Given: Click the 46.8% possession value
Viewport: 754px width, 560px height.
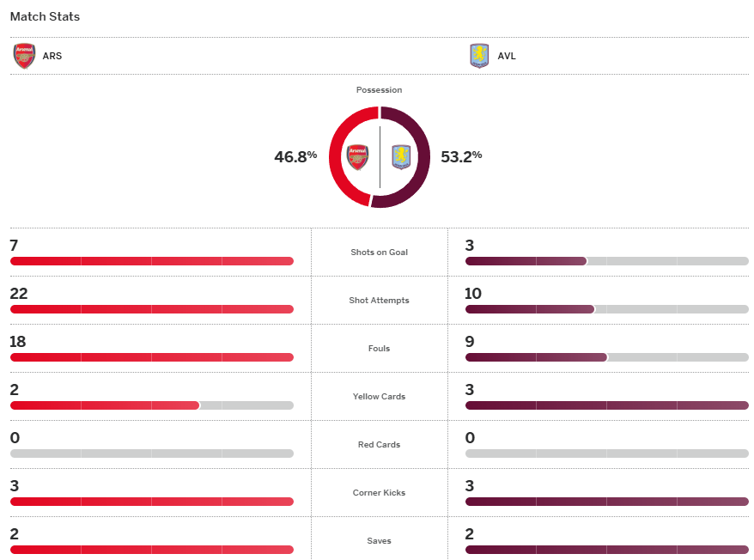Looking at the screenshot, I should [295, 156].
